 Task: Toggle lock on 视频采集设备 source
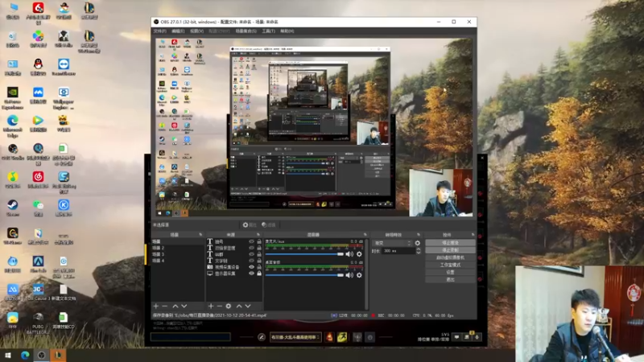[x=259, y=267]
